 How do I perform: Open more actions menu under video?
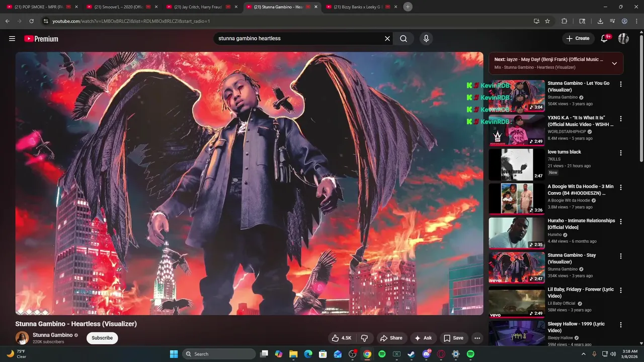[477, 338]
